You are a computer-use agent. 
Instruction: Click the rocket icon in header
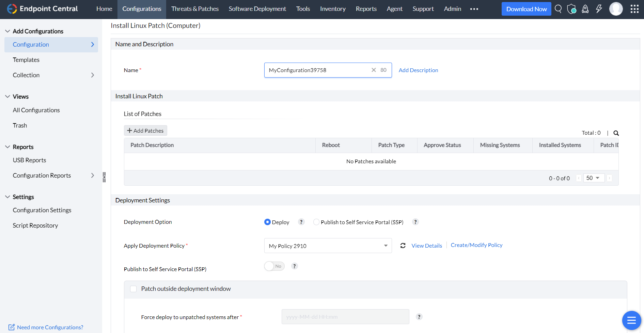click(x=585, y=9)
